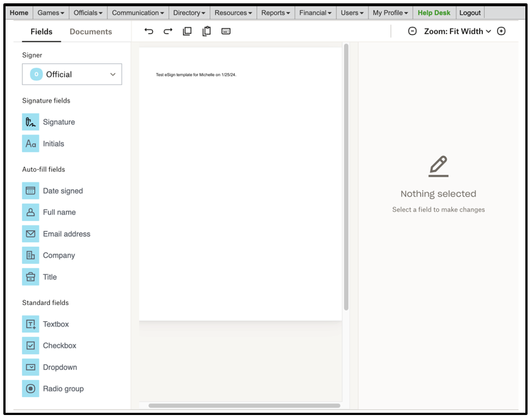The height and width of the screenshot is (420, 532).
Task: Click the Initials field label
Action: click(53, 144)
